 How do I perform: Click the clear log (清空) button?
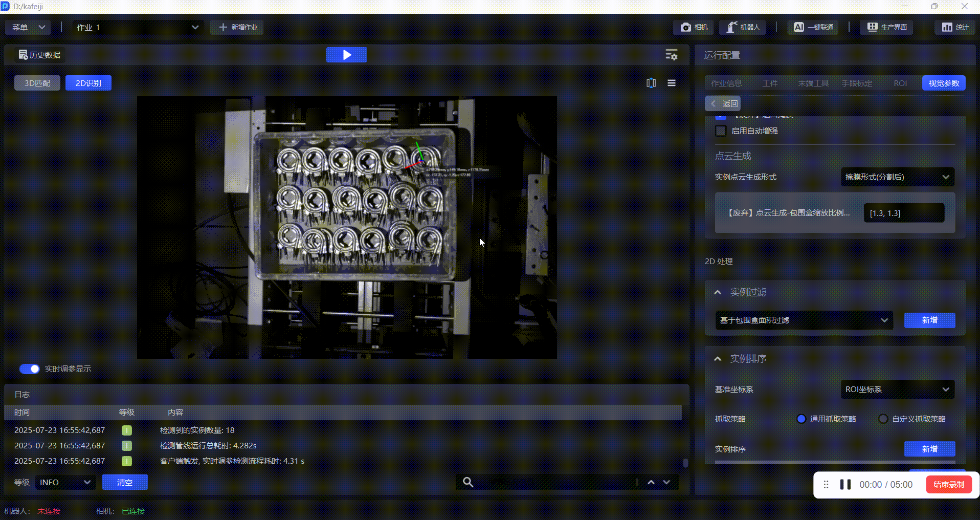pos(125,482)
